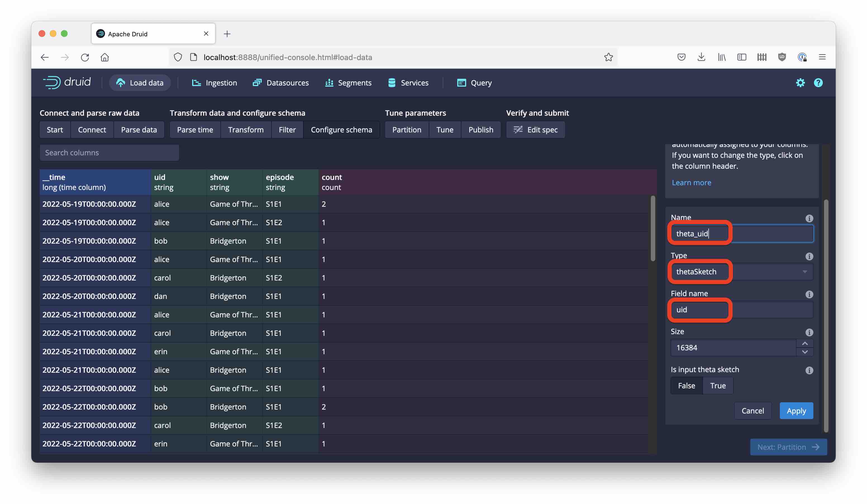The width and height of the screenshot is (867, 504).
Task: Click the Druid settings gear icon
Action: tap(800, 83)
